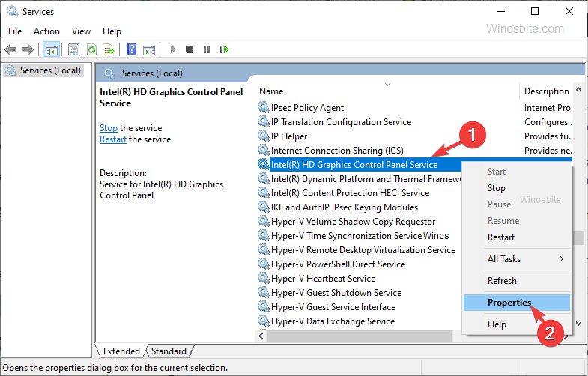Select Hyper-V Time Synchronization Service

pos(346,236)
